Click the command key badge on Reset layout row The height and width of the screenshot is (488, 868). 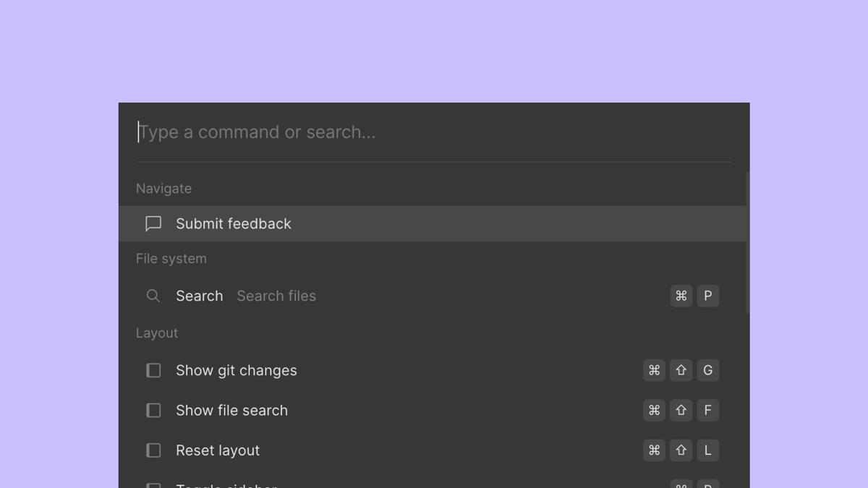coord(654,450)
